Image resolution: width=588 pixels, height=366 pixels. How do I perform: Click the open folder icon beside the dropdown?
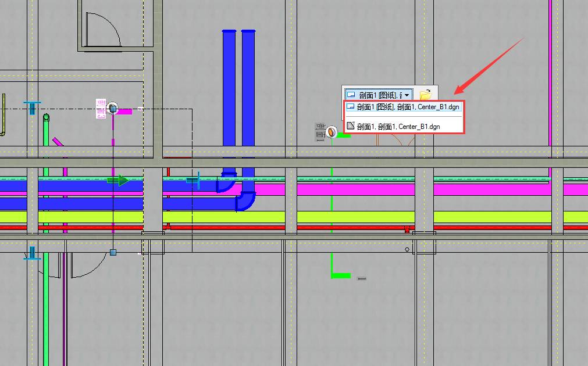tap(425, 94)
